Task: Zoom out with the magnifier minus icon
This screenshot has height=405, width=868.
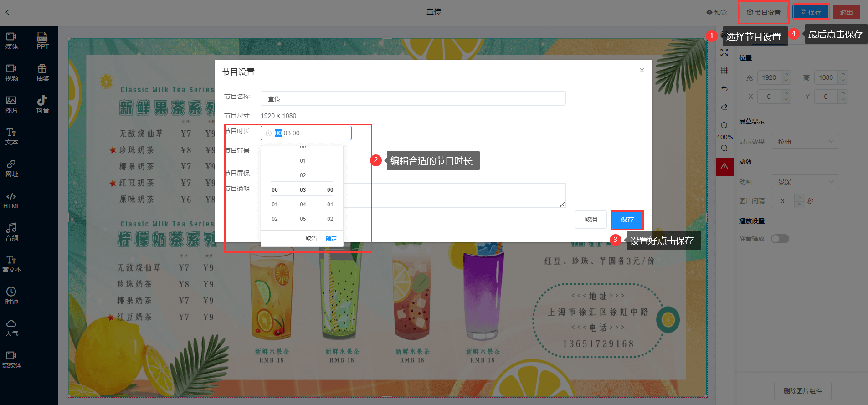Action: click(x=724, y=148)
